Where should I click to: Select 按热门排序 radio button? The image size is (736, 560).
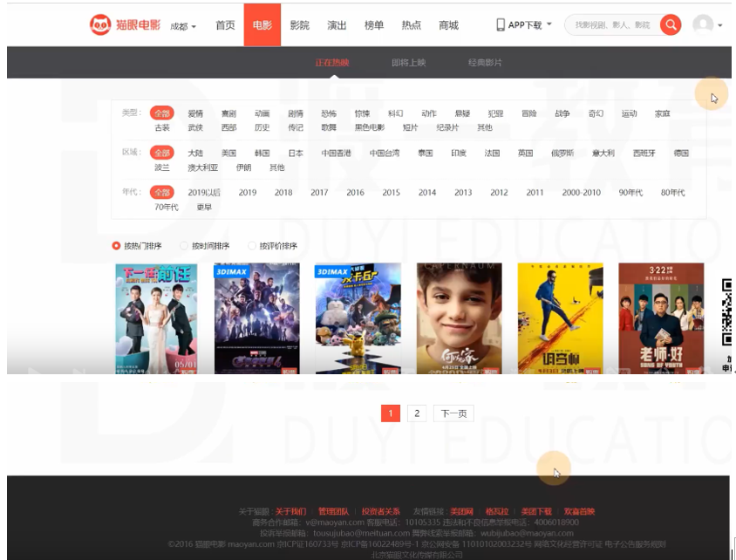click(116, 245)
